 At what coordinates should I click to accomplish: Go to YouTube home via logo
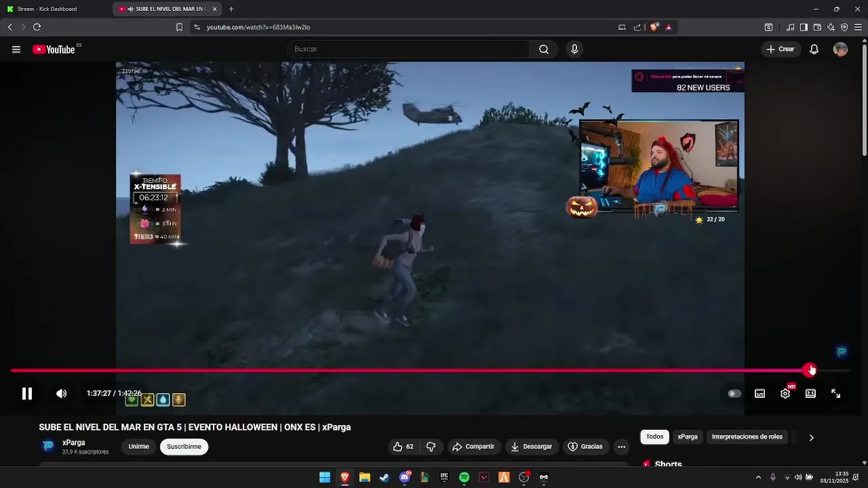point(54,49)
